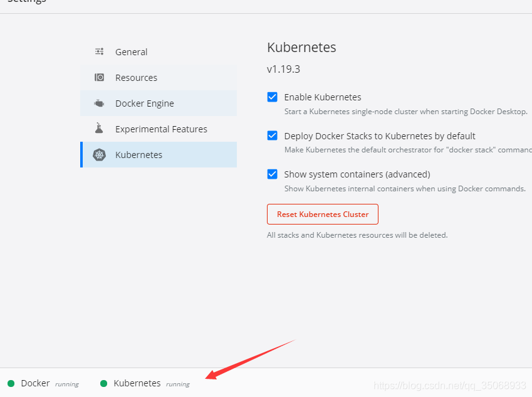This screenshot has height=397, width=532.
Task: Click the Kubernetes wheel icon in sidebar
Action: [x=100, y=155]
